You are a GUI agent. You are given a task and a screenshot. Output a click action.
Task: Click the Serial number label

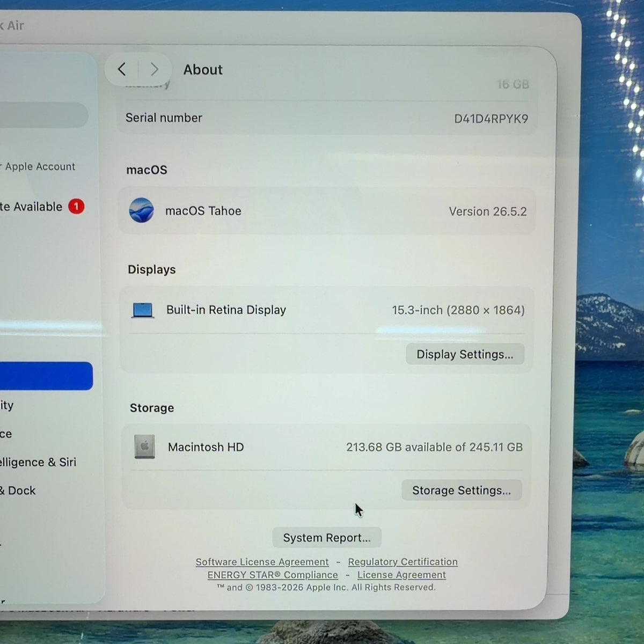[x=164, y=118]
